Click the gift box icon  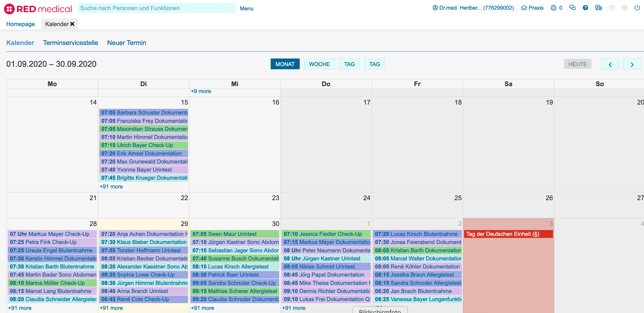(612, 8)
